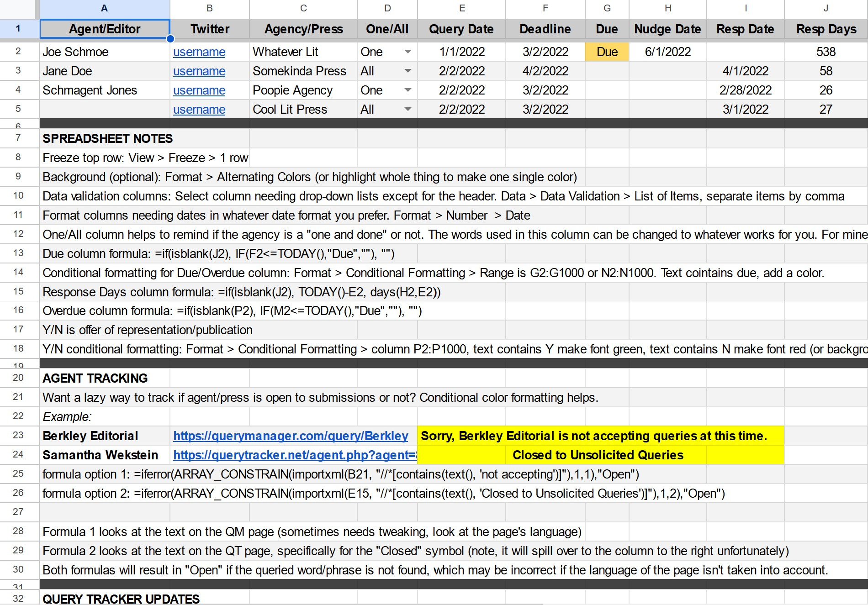Viewport: 868px width, 605px height.
Task: Select column H header
Action: click(x=668, y=8)
